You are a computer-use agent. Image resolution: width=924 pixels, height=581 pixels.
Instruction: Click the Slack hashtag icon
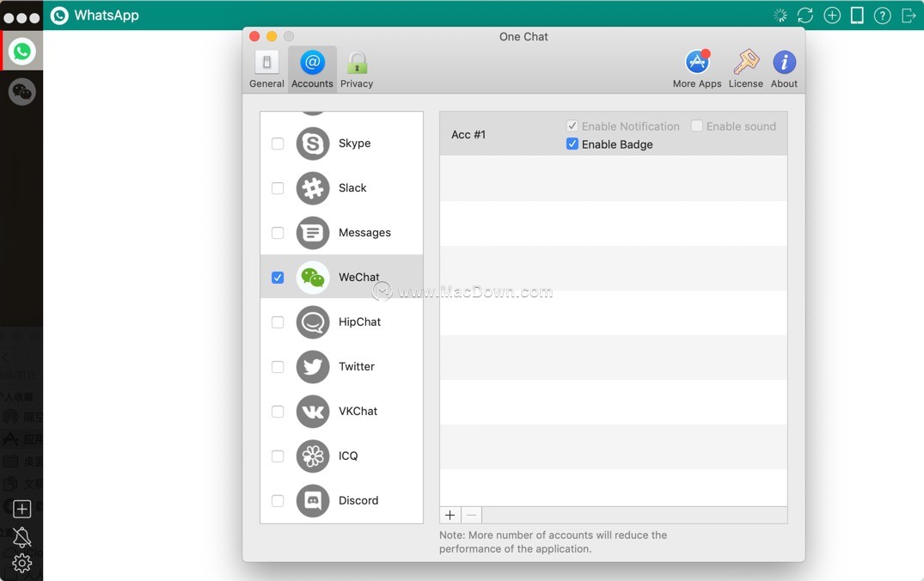(x=313, y=188)
